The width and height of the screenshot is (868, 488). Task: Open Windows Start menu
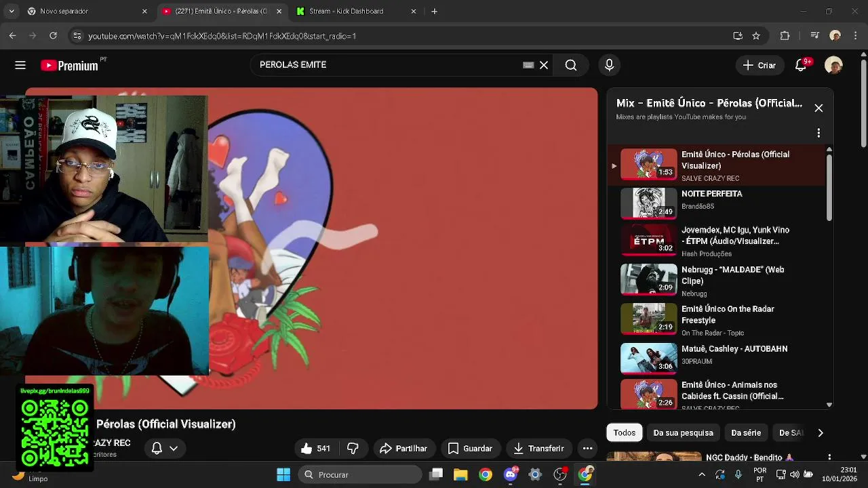pyautogui.click(x=283, y=474)
